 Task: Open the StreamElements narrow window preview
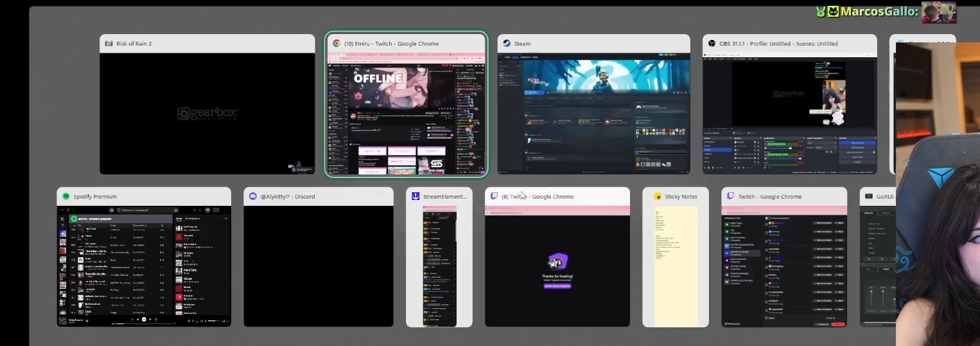439,266
